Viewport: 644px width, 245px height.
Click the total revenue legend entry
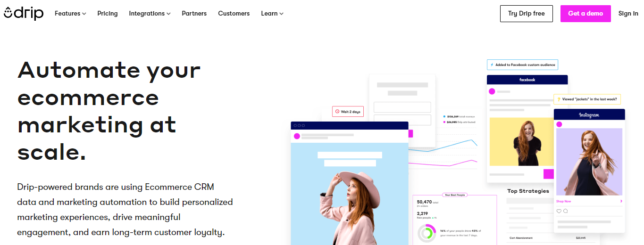(459, 116)
